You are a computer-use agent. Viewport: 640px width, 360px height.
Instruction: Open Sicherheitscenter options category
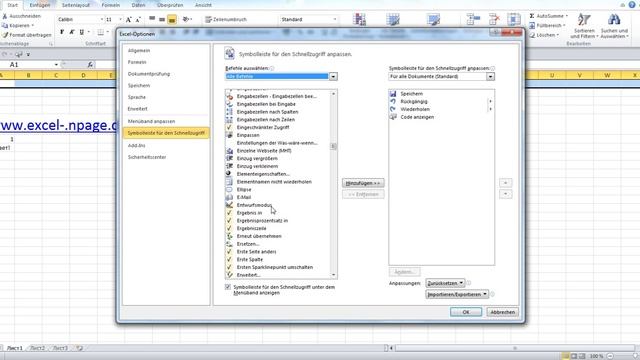[147, 157]
